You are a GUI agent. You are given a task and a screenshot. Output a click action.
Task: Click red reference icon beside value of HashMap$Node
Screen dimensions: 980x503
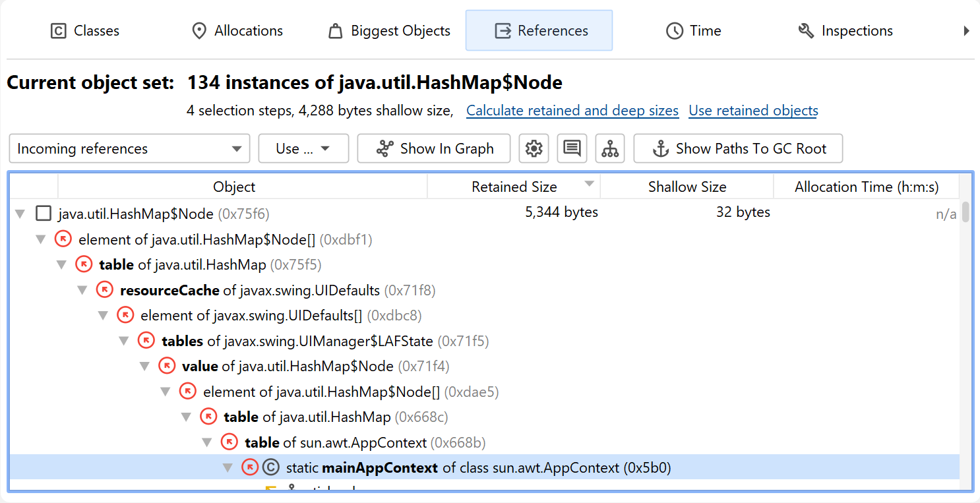click(x=167, y=366)
